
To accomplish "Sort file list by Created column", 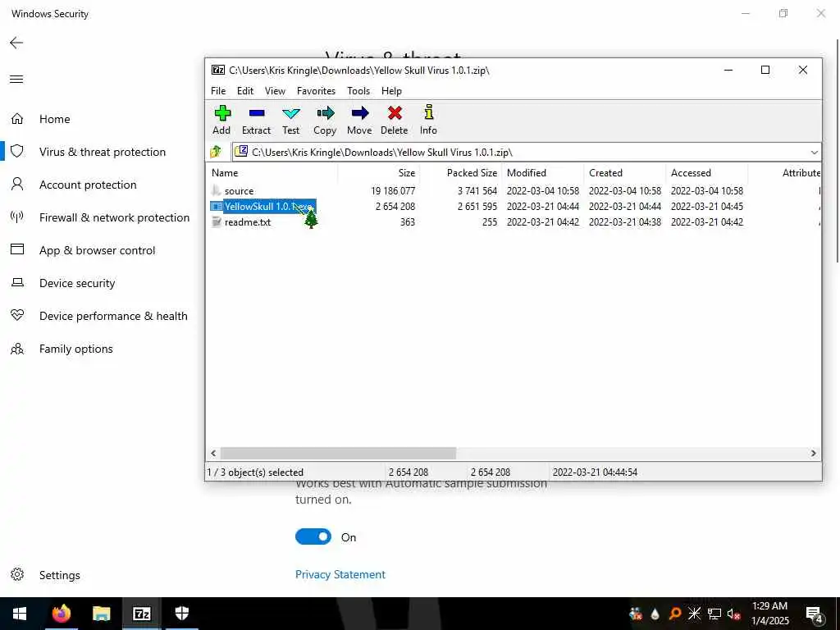I will (x=625, y=173).
